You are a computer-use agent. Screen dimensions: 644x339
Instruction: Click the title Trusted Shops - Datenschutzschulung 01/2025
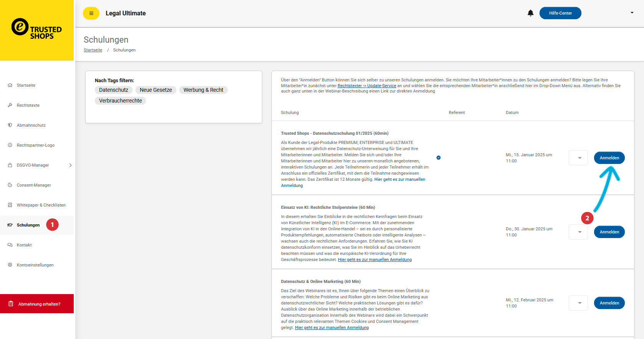335,133
